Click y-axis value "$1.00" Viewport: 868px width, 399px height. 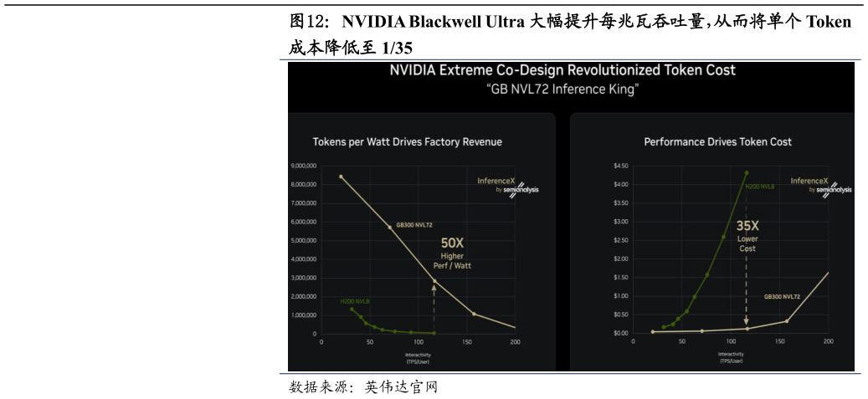[x=620, y=296]
